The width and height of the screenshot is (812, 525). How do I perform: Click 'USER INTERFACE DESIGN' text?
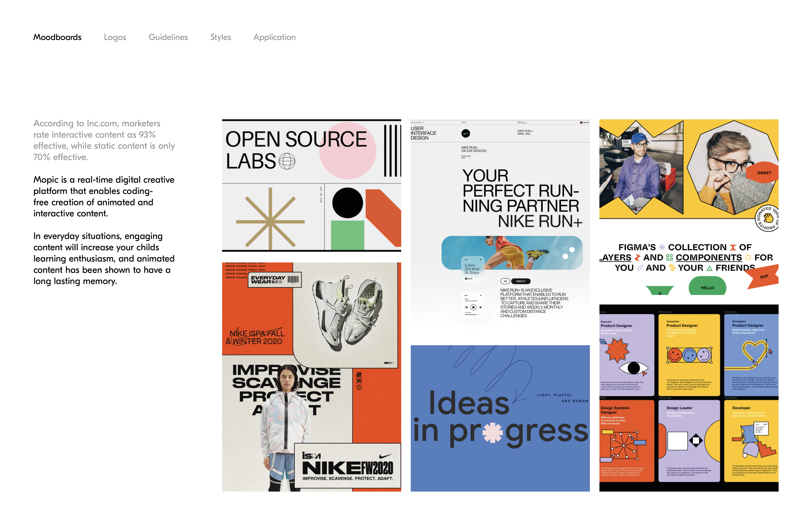[x=423, y=133]
